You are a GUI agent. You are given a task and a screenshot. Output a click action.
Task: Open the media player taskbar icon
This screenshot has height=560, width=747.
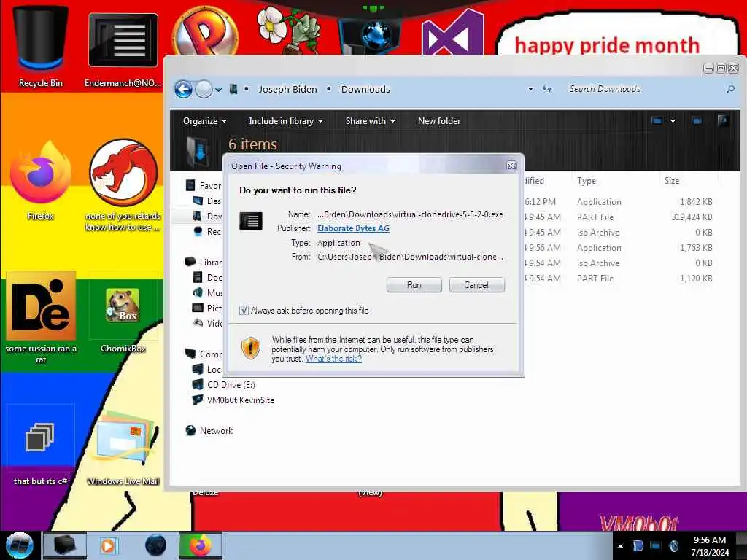108,545
